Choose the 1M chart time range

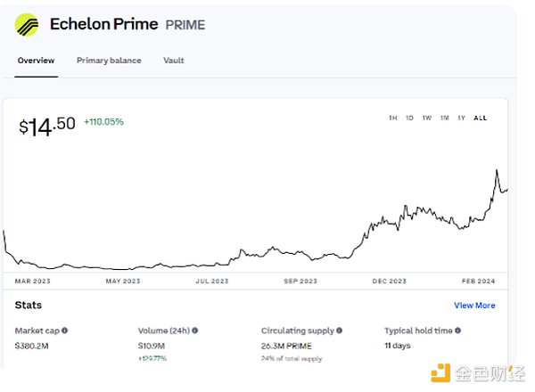point(444,118)
